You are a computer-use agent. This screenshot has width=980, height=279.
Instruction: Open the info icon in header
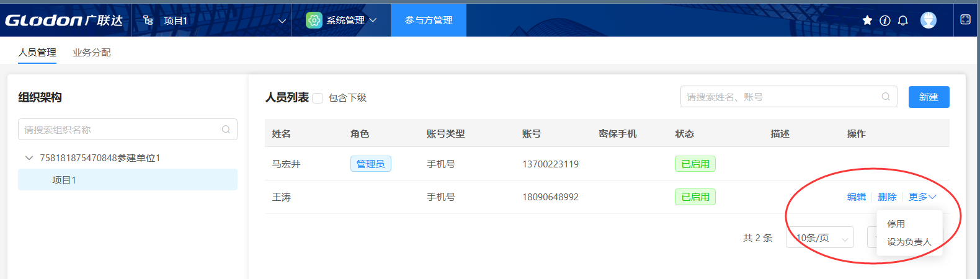click(885, 20)
